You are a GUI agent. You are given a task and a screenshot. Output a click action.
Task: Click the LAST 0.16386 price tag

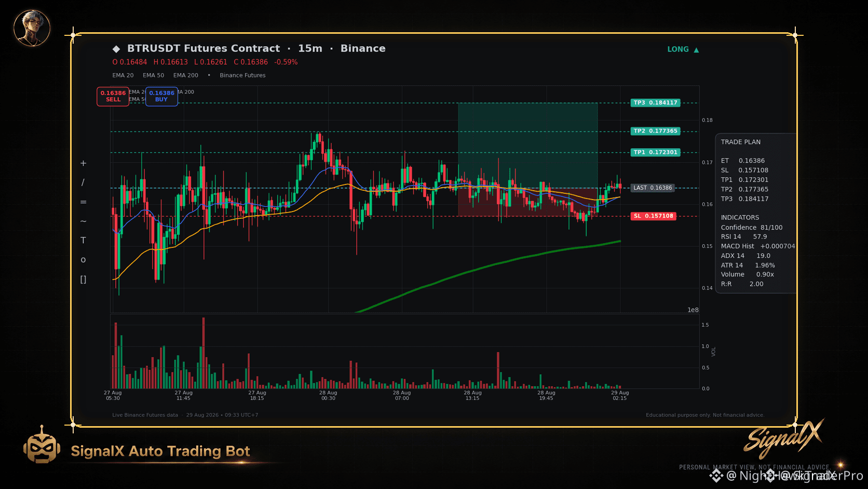click(653, 188)
